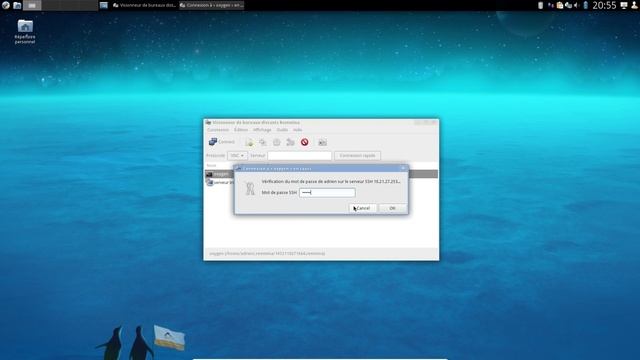Click the folder toolbar icon in Remmina
This screenshot has width=640, height=360.
coord(290,142)
